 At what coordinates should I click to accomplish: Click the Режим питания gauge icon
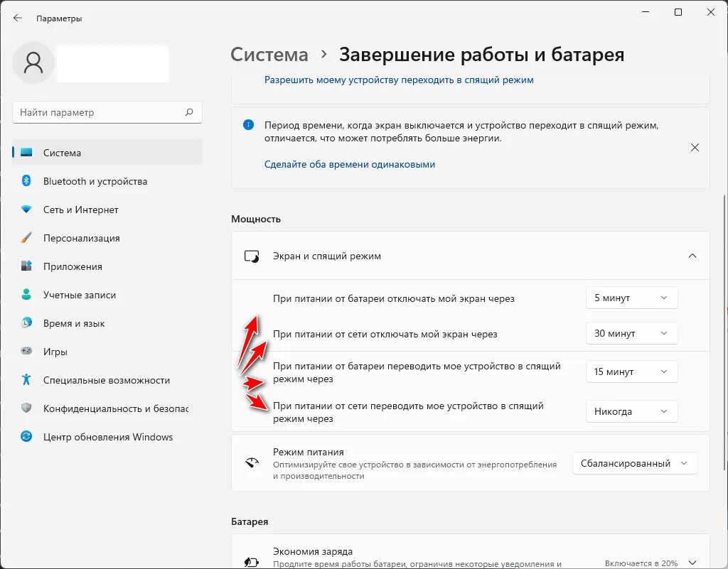pyautogui.click(x=252, y=463)
